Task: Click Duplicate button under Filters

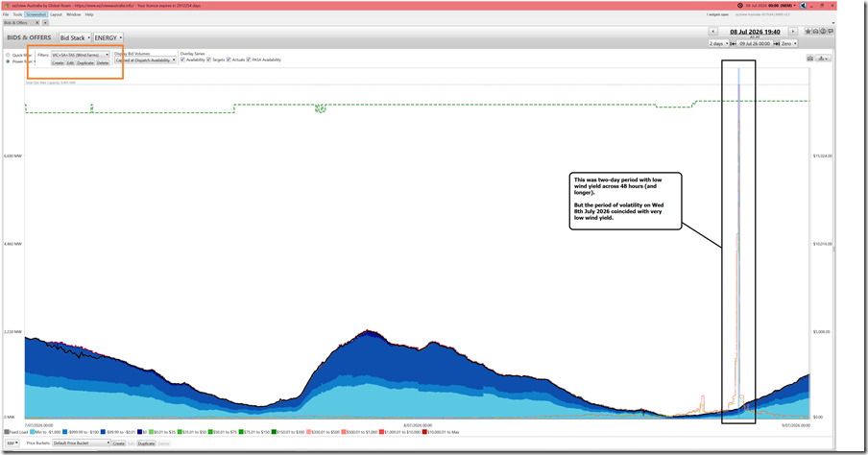Action: (85, 62)
